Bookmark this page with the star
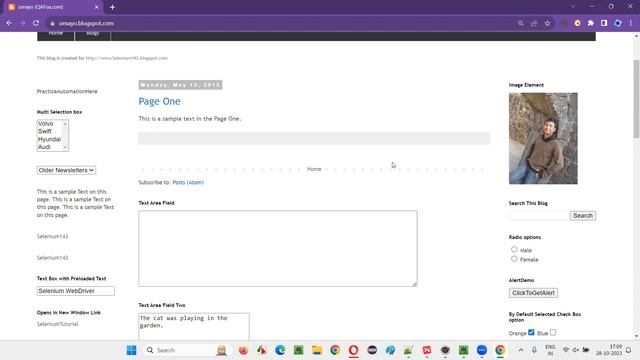The width and height of the screenshot is (640, 360). point(547,23)
